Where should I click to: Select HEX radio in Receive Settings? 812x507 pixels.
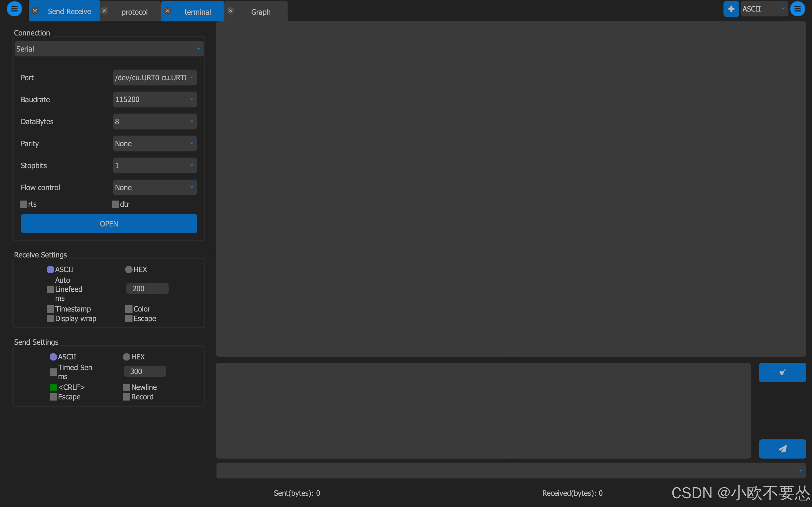[129, 270]
